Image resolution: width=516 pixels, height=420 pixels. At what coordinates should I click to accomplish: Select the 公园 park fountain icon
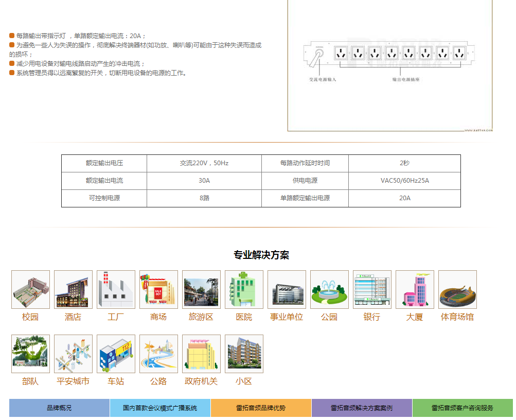329,290
